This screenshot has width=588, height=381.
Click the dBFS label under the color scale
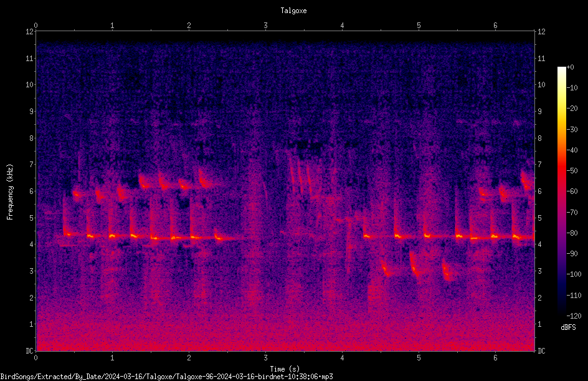[x=568, y=328]
